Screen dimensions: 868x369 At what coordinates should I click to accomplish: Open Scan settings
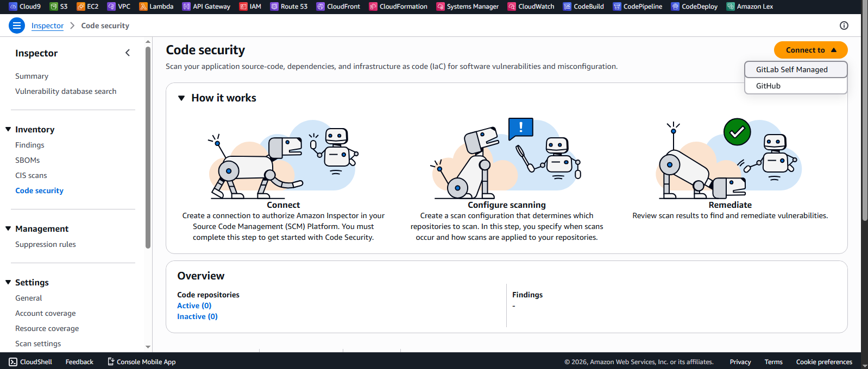click(x=38, y=343)
